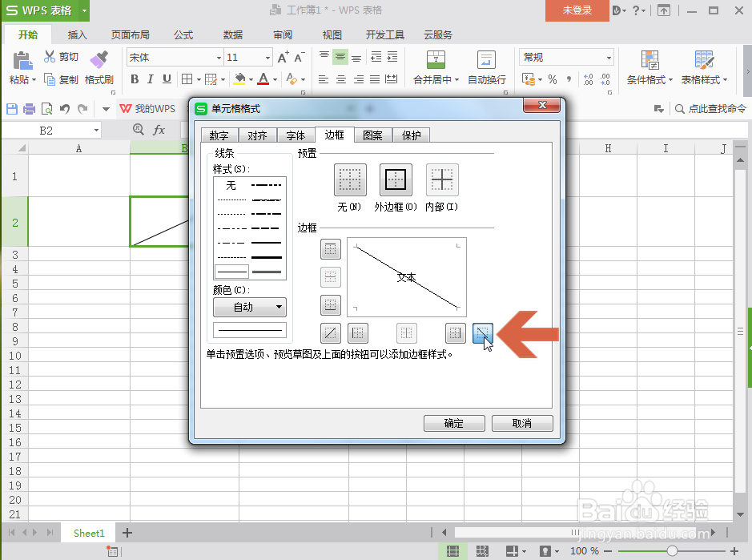The height and width of the screenshot is (560, 752).
Task: Open the 公式 ribbon tab
Action: (183, 34)
